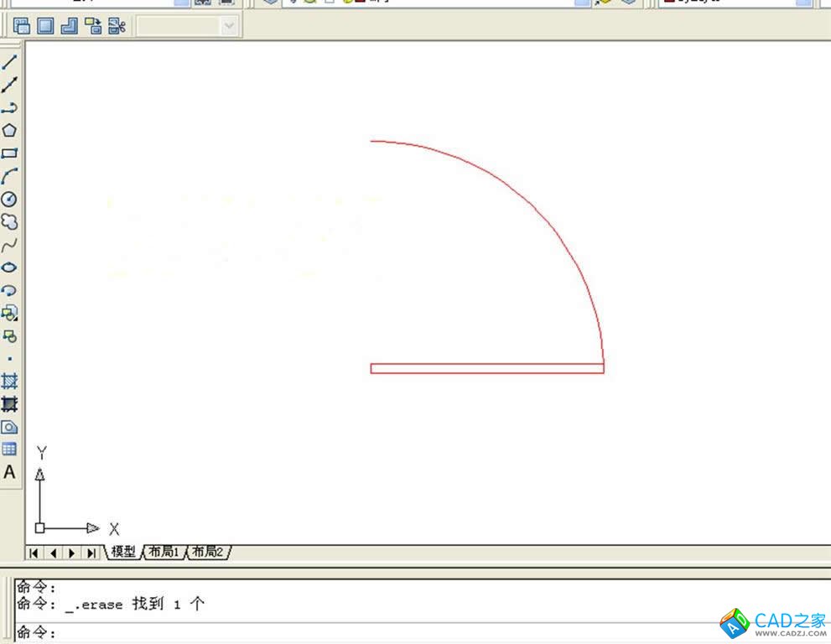Jump to the first layout tab arrow

click(34, 553)
